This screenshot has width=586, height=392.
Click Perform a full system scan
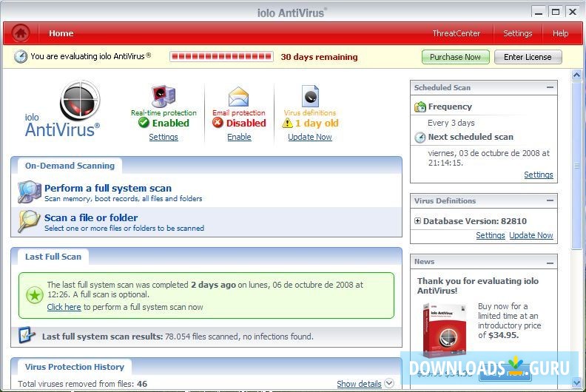click(108, 188)
